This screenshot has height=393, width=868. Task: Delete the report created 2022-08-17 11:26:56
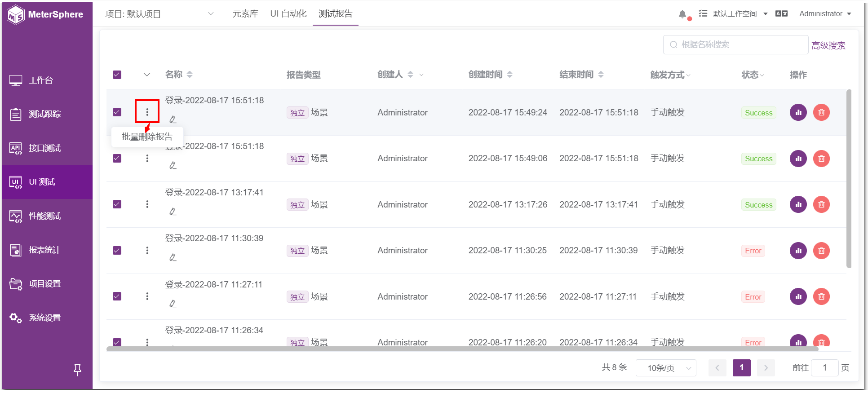[x=821, y=296]
